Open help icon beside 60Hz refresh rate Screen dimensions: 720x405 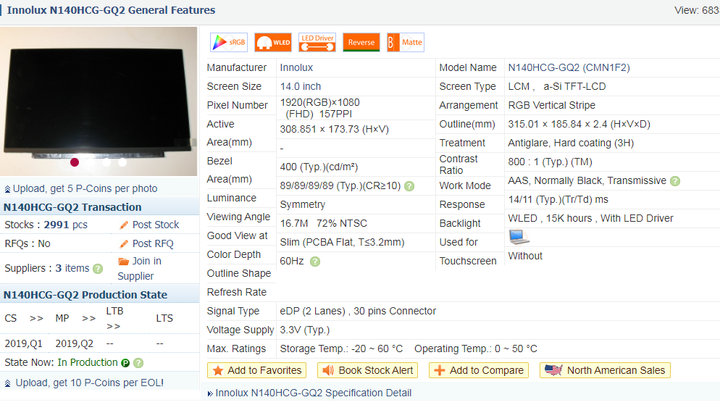click(x=315, y=261)
